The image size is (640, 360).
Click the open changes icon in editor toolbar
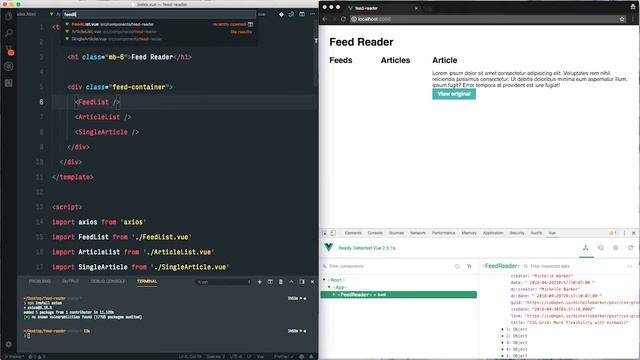(291, 14)
